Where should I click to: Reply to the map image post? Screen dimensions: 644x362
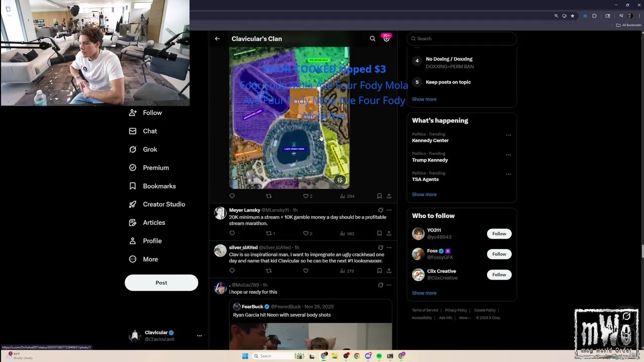click(x=232, y=196)
